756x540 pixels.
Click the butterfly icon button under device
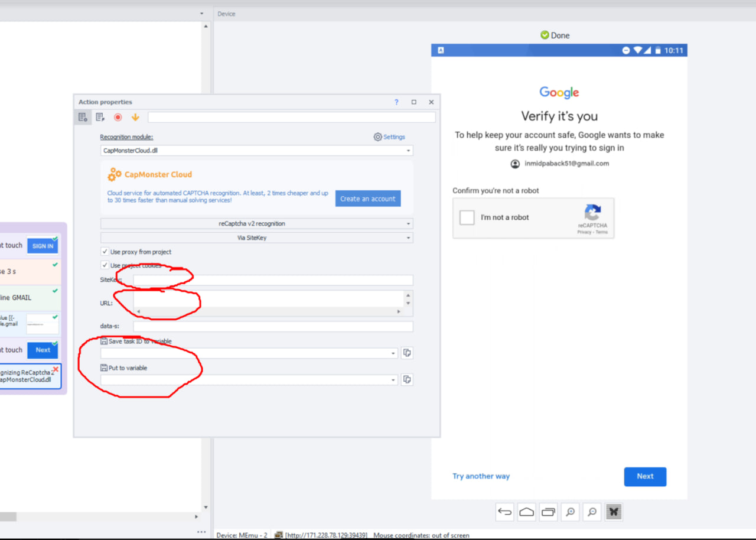click(x=614, y=512)
